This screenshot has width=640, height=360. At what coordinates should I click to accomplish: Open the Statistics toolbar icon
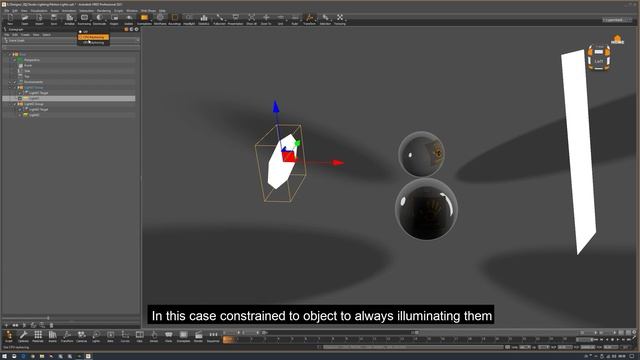pyautogui.click(x=204, y=19)
